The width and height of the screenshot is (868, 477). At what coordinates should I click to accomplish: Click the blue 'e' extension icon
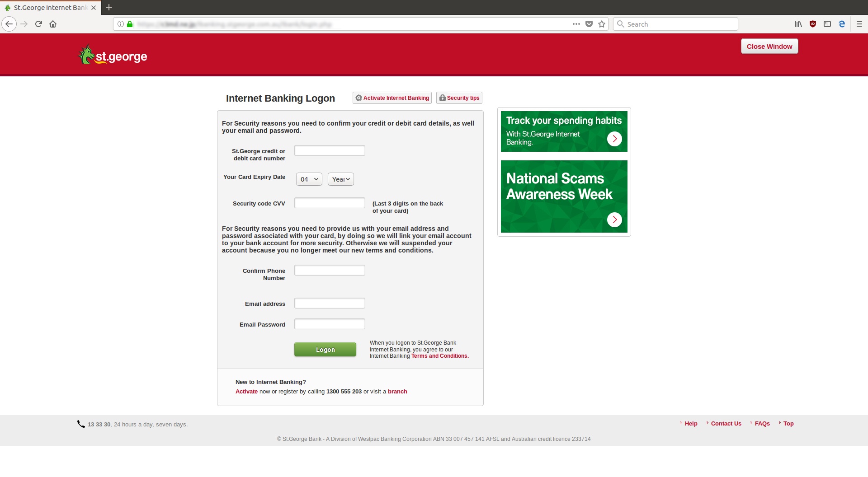point(842,24)
